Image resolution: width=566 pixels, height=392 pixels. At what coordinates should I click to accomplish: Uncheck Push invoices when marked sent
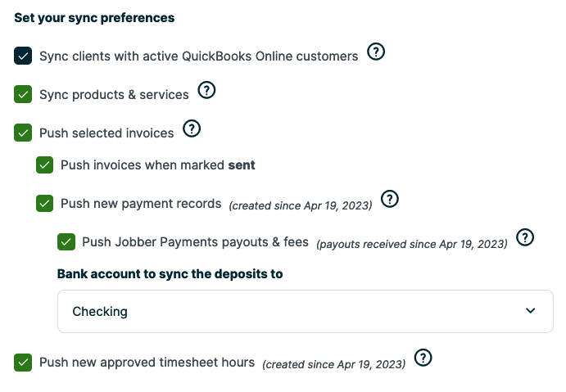click(45, 165)
